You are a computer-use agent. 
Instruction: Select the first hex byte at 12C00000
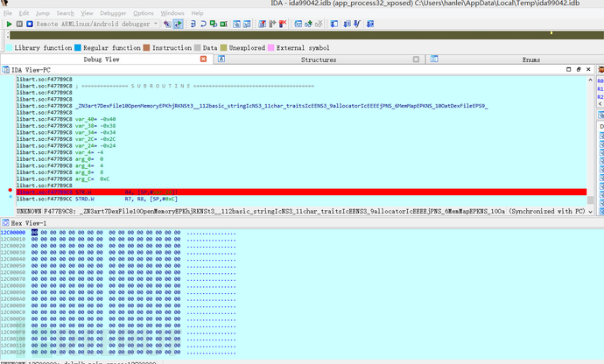(x=35, y=233)
